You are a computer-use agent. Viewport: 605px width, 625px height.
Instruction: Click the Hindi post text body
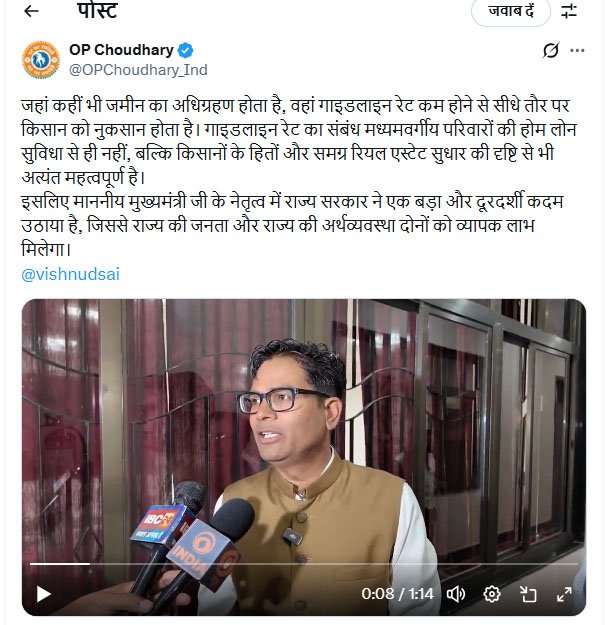pyautogui.click(x=299, y=177)
